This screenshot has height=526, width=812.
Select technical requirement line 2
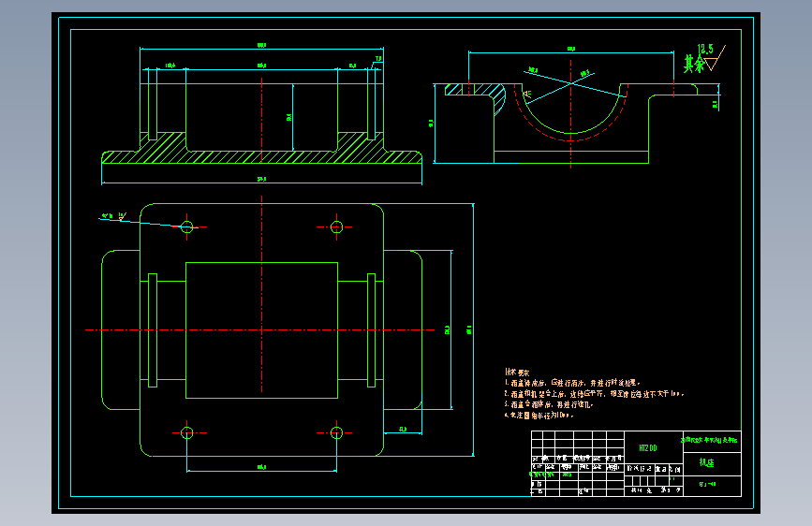(x=595, y=394)
